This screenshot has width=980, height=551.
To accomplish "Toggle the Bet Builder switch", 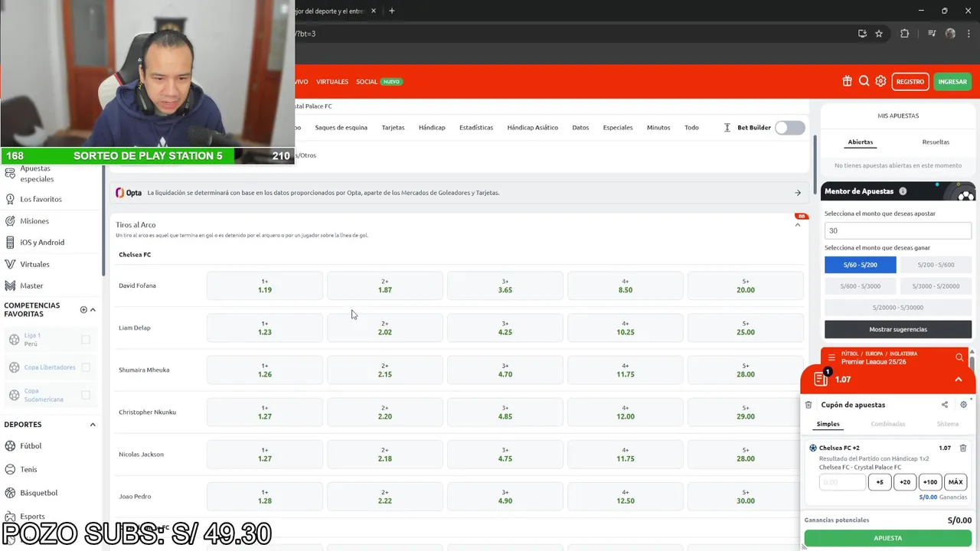I will pos(789,128).
